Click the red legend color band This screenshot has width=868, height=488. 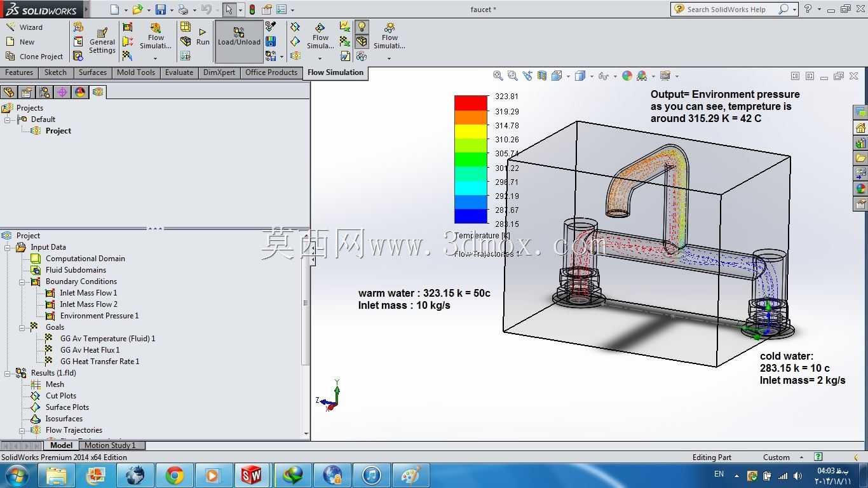coord(470,103)
